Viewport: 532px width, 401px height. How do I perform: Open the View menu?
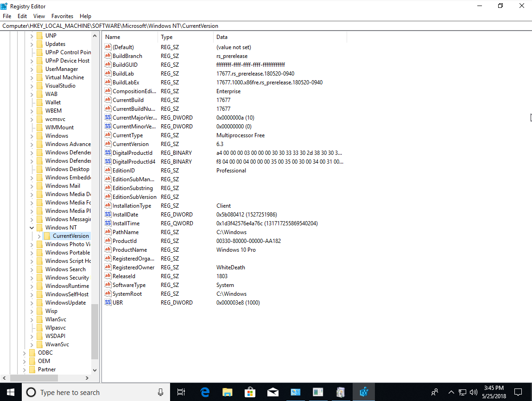(x=39, y=16)
